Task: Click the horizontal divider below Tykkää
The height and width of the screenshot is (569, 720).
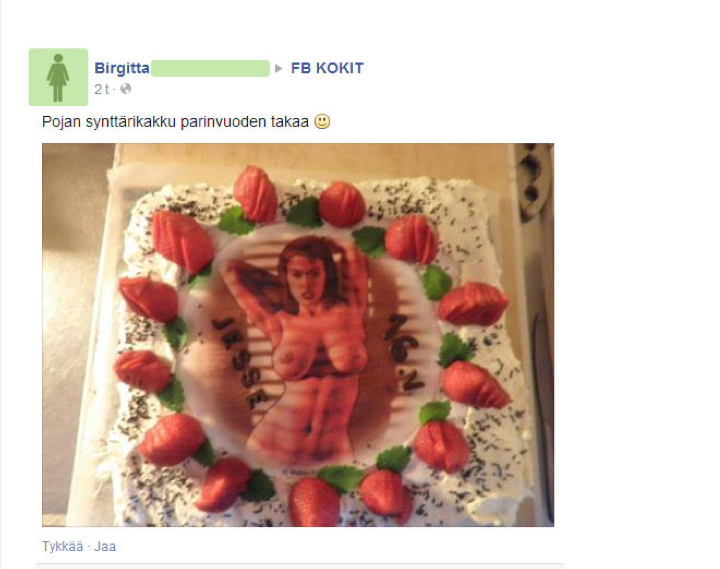Action: pos(299,563)
